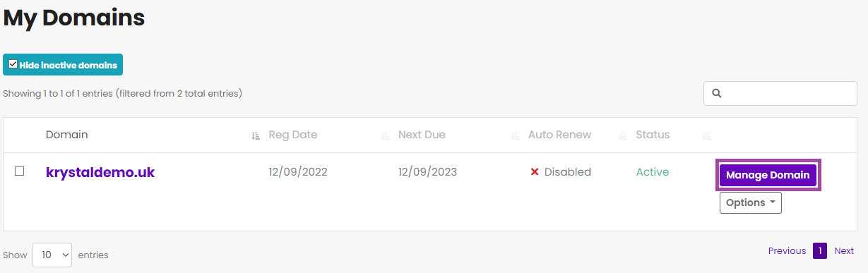Expand the entries-per-page selector
The height and width of the screenshot is (273, 868).
pos(52,255)
